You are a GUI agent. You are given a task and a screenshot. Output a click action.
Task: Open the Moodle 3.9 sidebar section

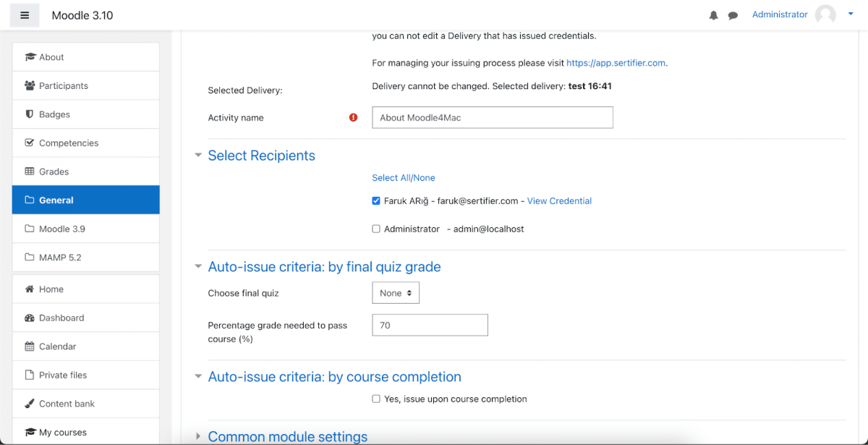pos(62,229)
